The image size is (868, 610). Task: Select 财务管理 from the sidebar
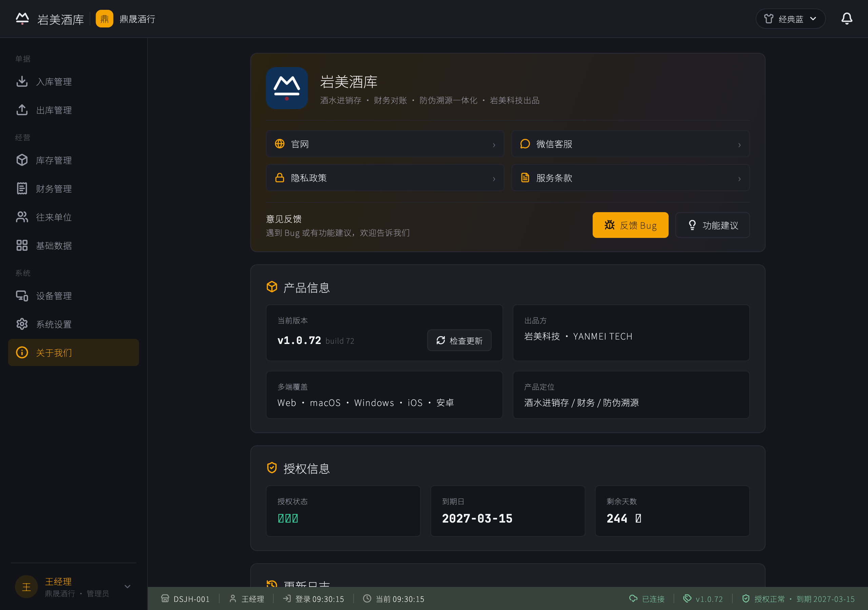click(73, 189)
